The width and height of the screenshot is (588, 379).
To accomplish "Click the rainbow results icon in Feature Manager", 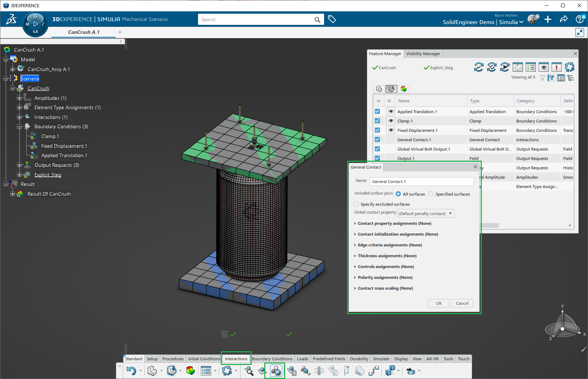I will (x=404, y=89).
